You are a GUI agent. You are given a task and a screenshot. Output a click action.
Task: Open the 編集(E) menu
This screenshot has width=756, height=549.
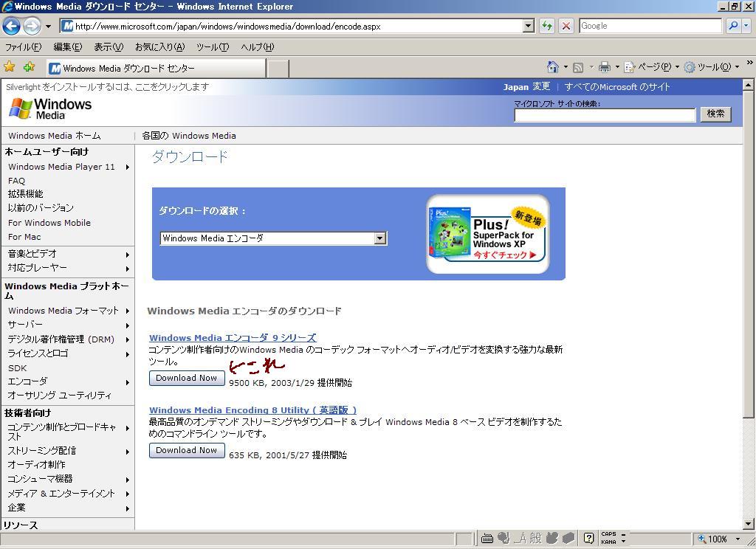point(67,46)
